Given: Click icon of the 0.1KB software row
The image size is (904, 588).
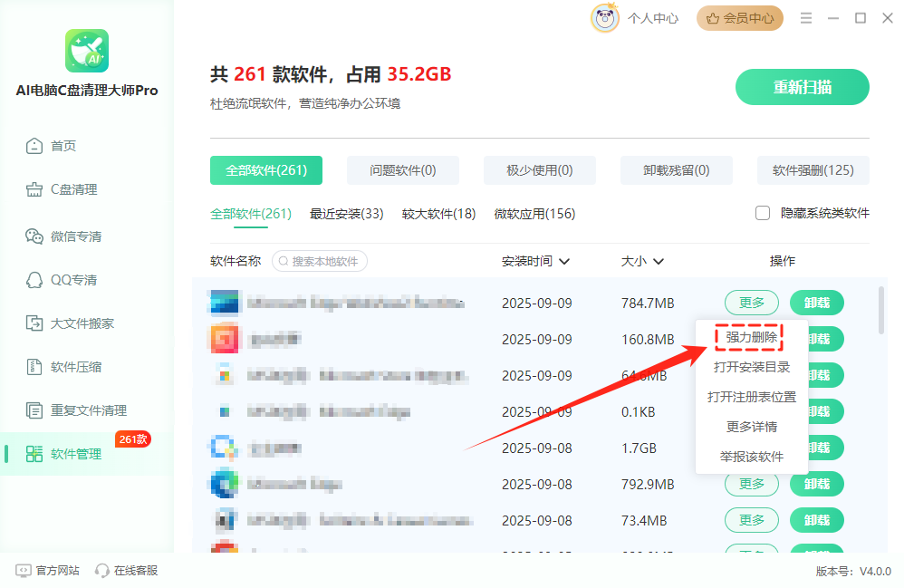Looking at the screenshot, I should [x=225, y=411].
